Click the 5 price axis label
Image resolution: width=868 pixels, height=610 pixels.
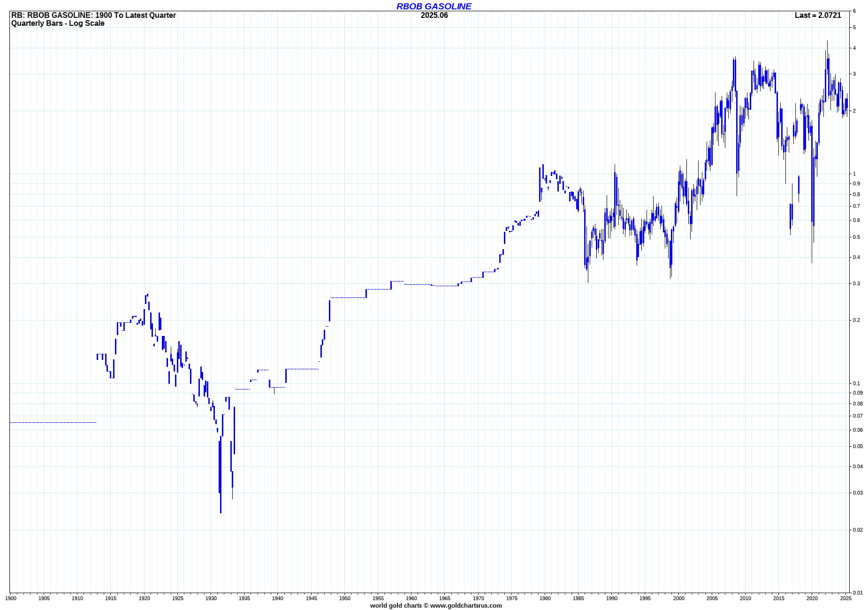click(x=854, y=27)
